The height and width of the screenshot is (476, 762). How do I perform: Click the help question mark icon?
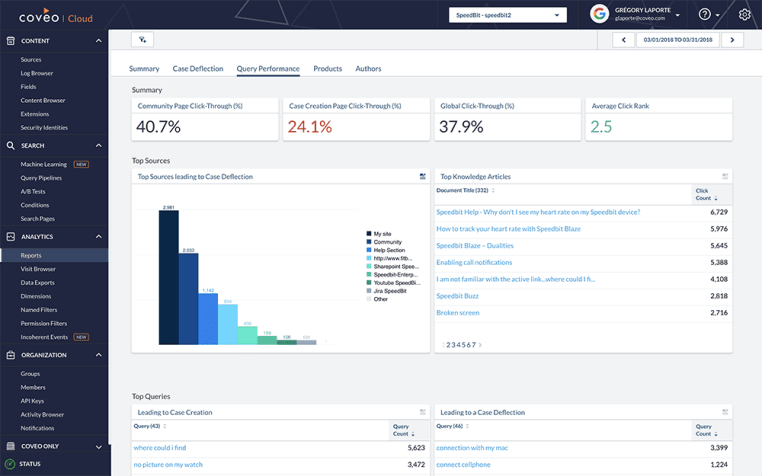705,15
